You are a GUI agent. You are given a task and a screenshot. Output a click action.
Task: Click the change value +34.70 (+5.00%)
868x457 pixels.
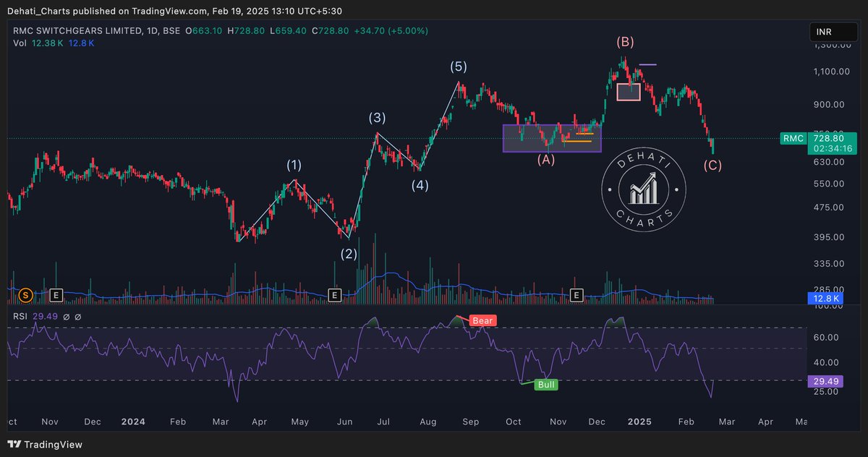[x=391, y=31]
